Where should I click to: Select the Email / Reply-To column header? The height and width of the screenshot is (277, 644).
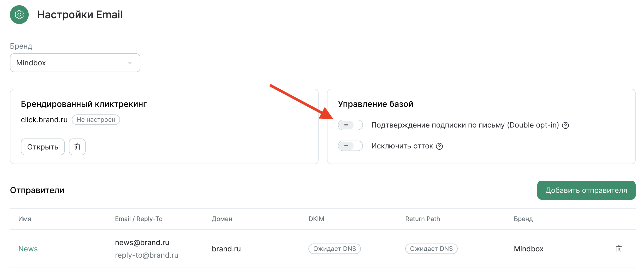[139, 219]
